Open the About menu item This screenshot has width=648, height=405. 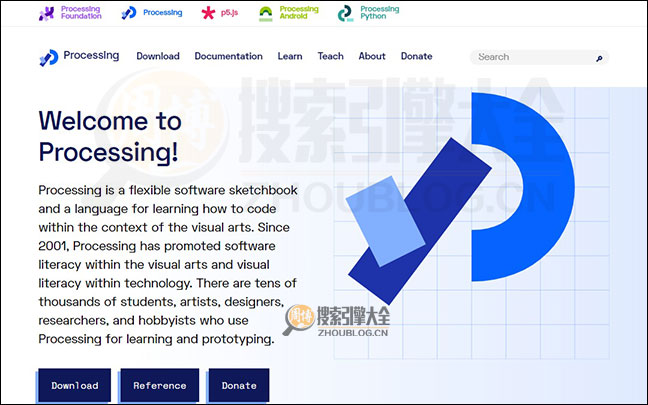(x=372, y=56)
